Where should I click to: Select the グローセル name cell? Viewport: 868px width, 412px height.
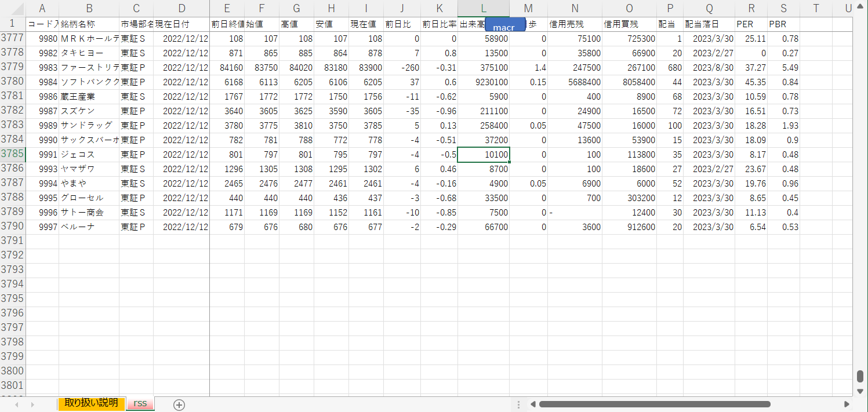tap(89, 198)
